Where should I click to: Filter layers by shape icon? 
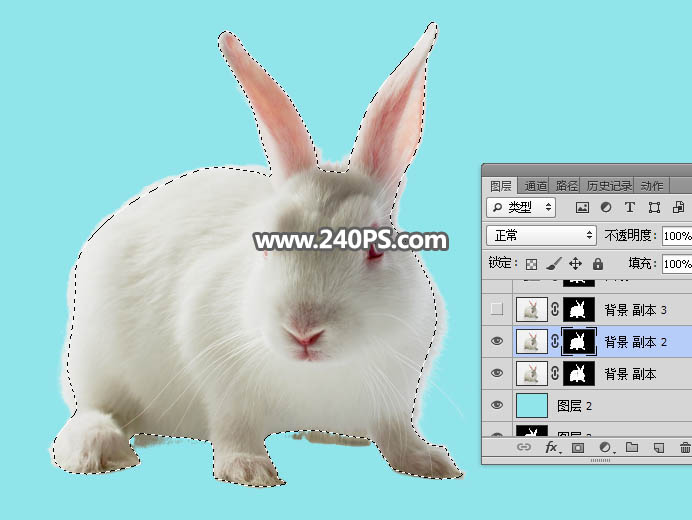click(654, 207)
